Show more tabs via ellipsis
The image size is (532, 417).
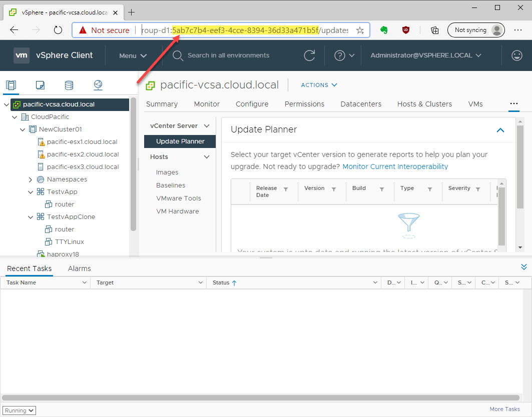pos(513,103)
